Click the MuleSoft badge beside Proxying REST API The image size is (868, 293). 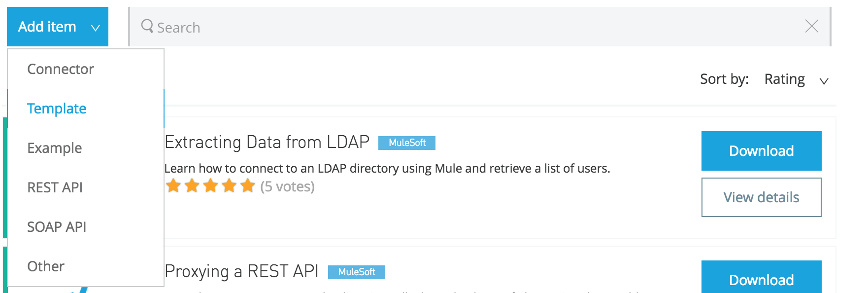click(356, 272)
